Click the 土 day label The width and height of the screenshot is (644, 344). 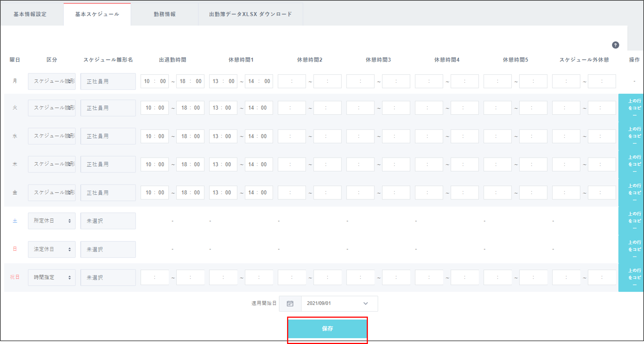coord(15,221)
